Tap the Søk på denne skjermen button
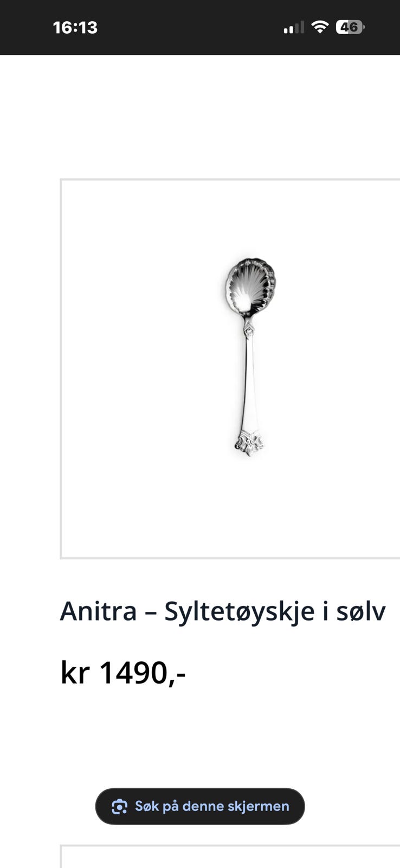This screenshot has width=400, height=868. coord(200,807)
